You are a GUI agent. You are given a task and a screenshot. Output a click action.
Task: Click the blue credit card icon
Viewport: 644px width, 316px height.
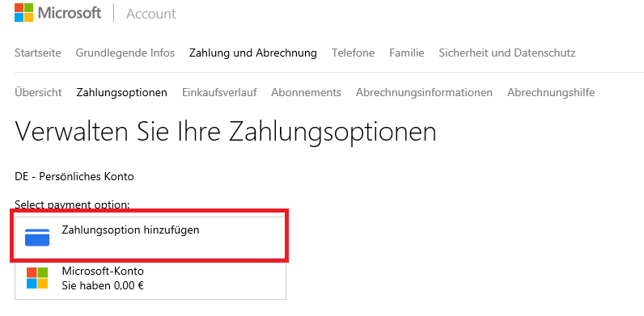coord(37,238)
